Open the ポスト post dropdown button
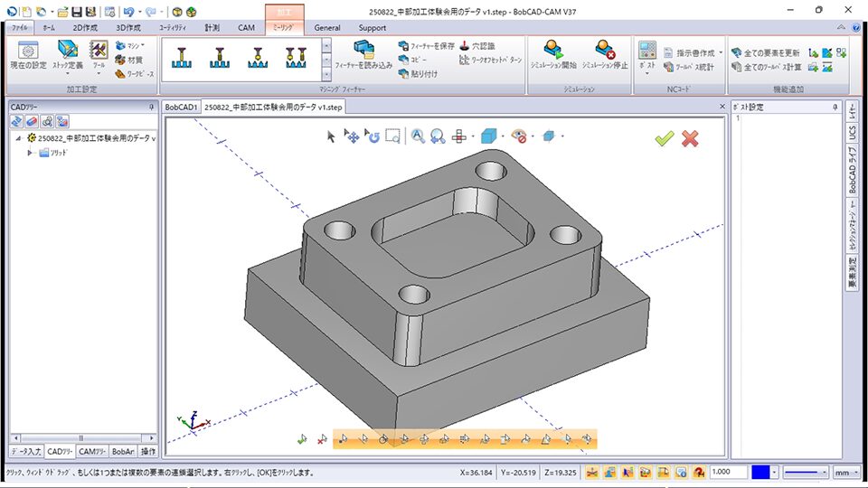Screen dimensions: 868x488 click(x=647, y=58)
